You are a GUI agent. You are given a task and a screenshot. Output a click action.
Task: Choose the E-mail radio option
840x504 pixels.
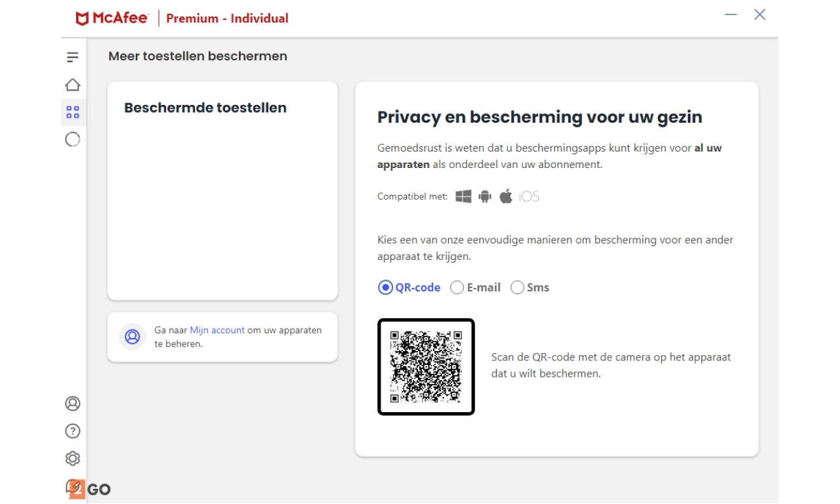pos(457,287)
